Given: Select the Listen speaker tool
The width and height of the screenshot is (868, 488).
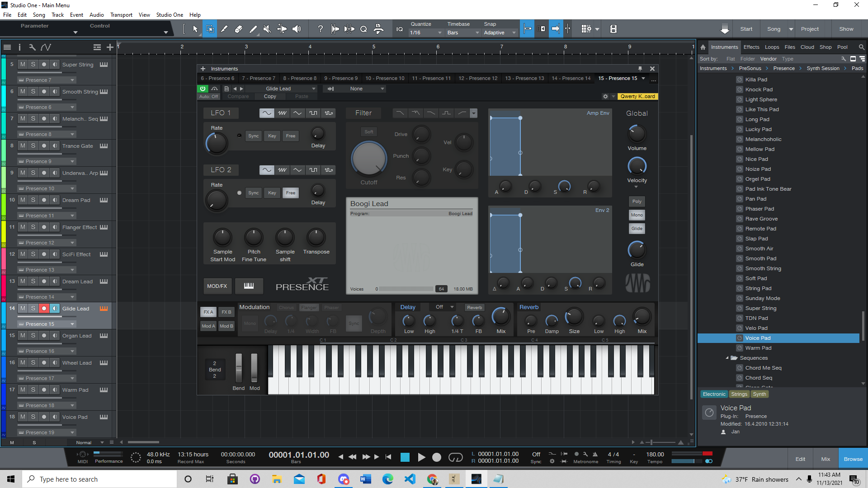Looking at the screenshot, I should 297,29.
